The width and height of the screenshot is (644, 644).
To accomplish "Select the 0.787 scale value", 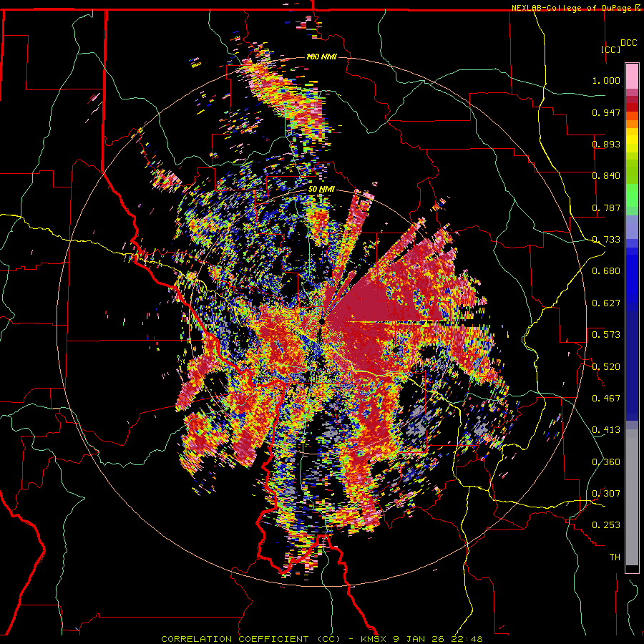I will [606, 208].
